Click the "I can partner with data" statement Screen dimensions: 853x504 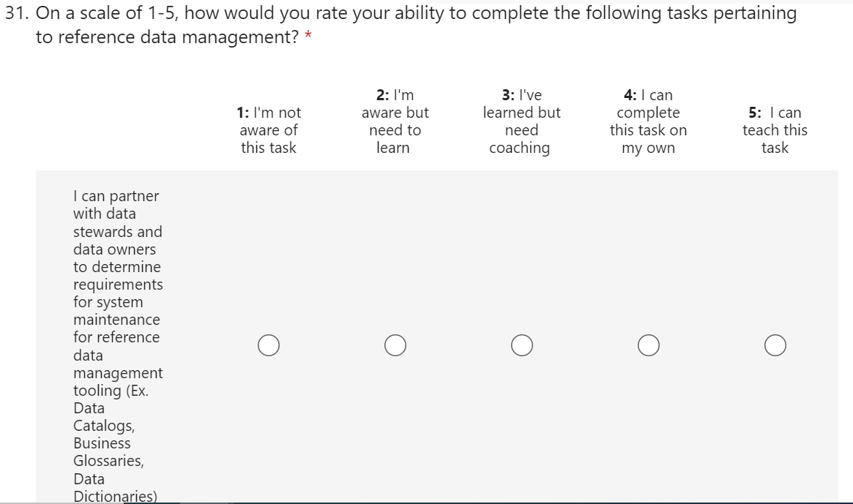coord(116,205)
